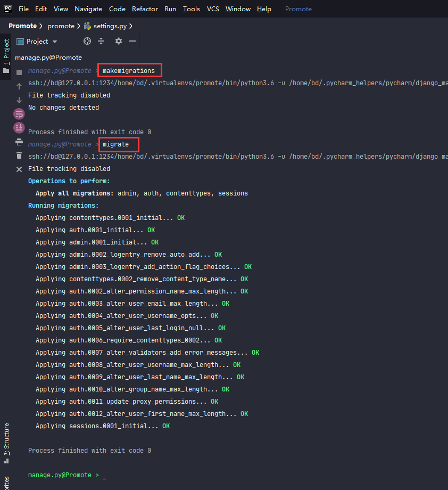Click the 'No changes detected' output line
This screenshot has width=448, height=490.
pyautogui.click(x=63, y=108)
